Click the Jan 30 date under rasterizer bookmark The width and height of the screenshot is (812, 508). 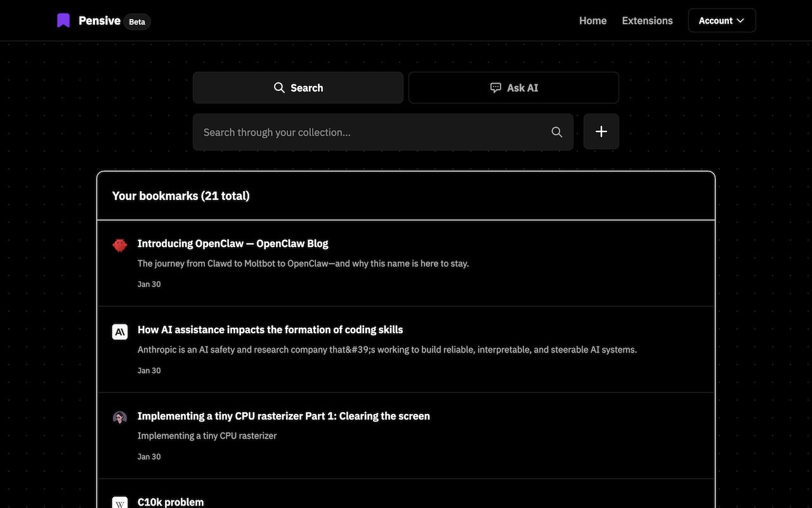pos(149,457)
